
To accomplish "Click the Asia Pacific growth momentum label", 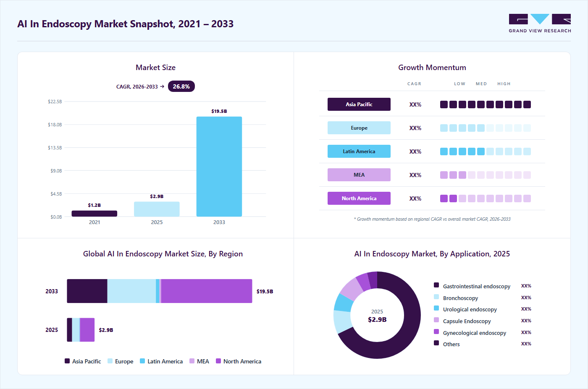I will 359,104.
